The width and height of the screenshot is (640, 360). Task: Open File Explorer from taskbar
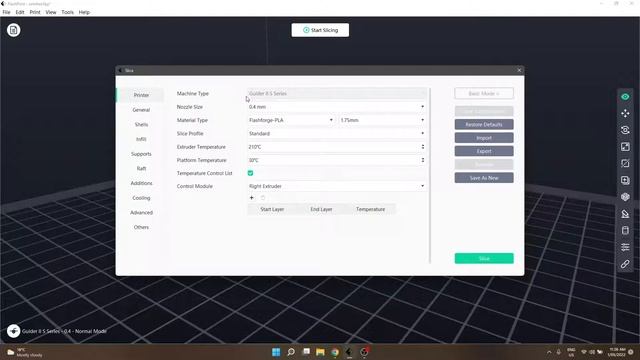tap(320, 352)
